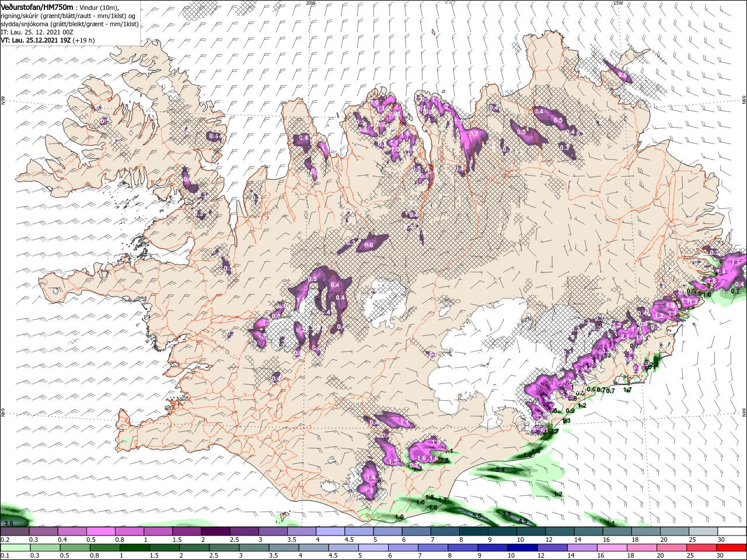The height and width of the screenshot is (560, 747).
Task: Click the Veðurstofan/HM750m title text
Action: (x=36, y=6)
